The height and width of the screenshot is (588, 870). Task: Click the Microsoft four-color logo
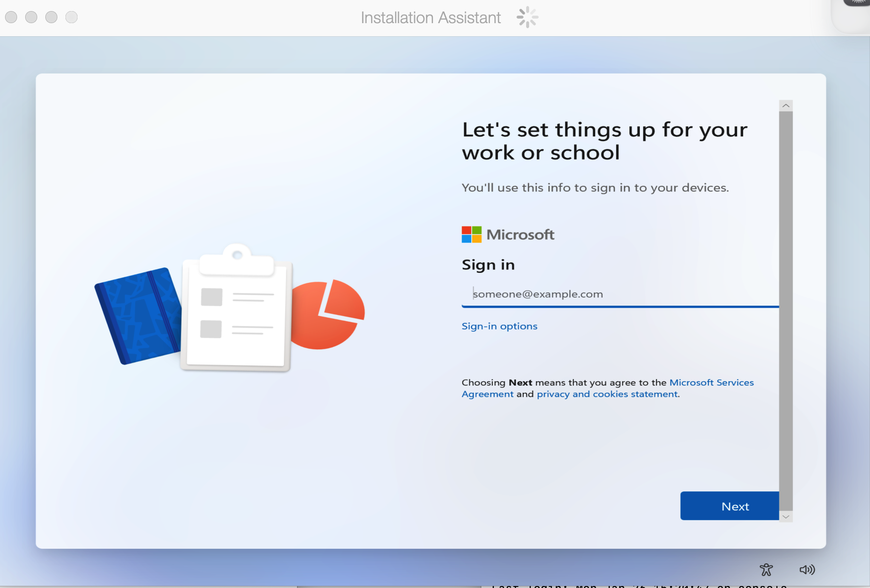coord(472,235)
